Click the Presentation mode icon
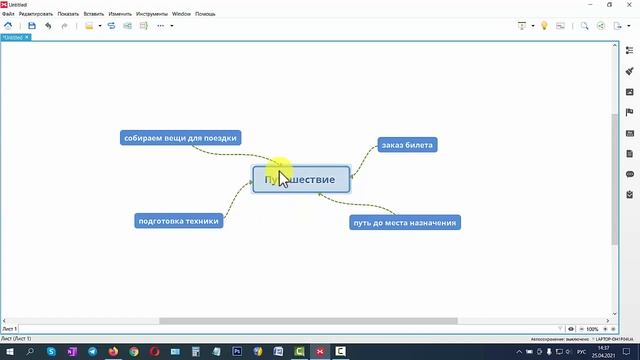Viewport: 640px width, 360px height. click(522, 26)
